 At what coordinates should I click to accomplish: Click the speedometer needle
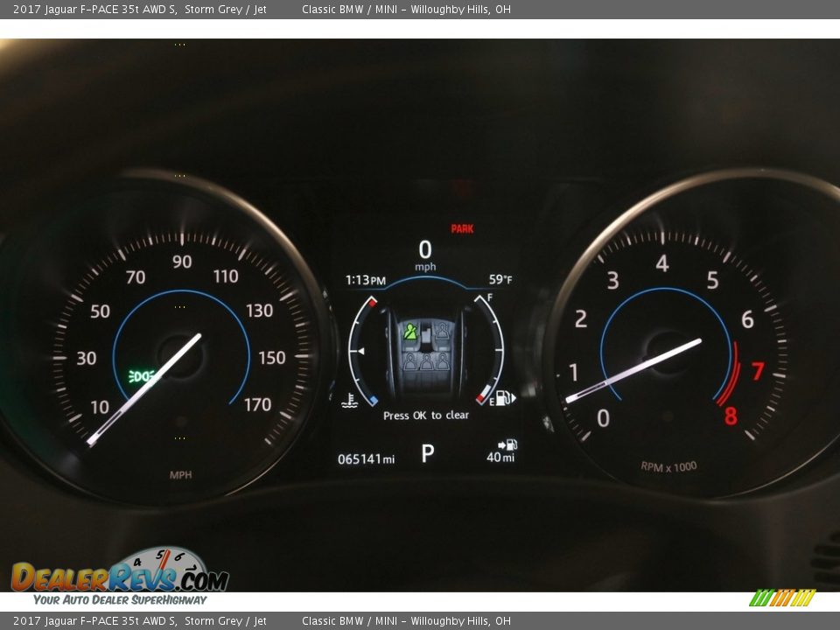pyautogui.click(x=144, y=389)
